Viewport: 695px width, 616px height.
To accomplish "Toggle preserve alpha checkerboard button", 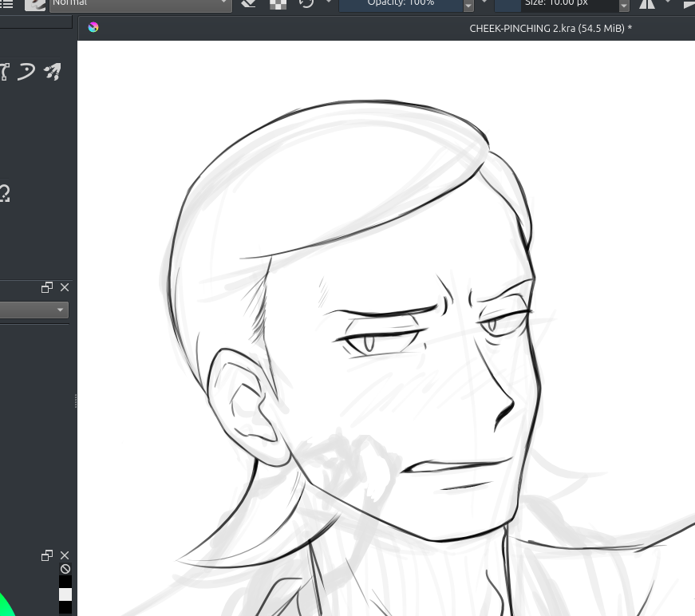I will point(278,3).
